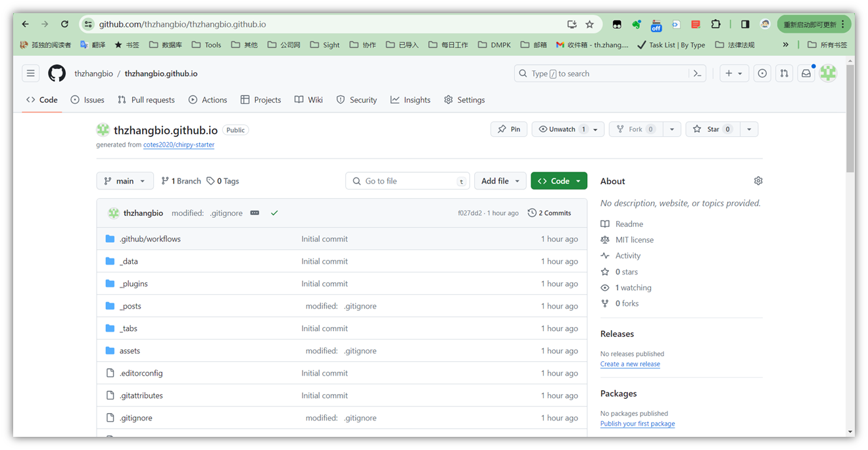Switch to the Security tab

coord(356,100)
